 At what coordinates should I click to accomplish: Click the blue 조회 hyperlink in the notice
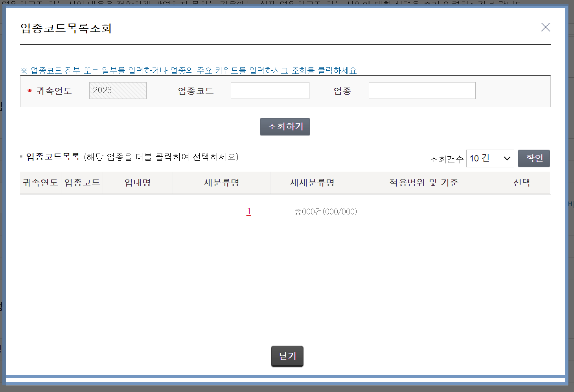click(301, 71)
